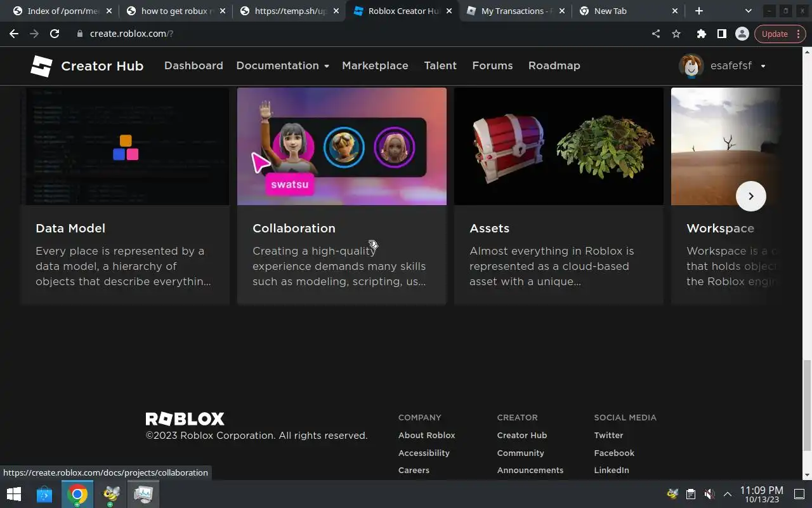Unmute using the volume tray icon

[709, 493]
